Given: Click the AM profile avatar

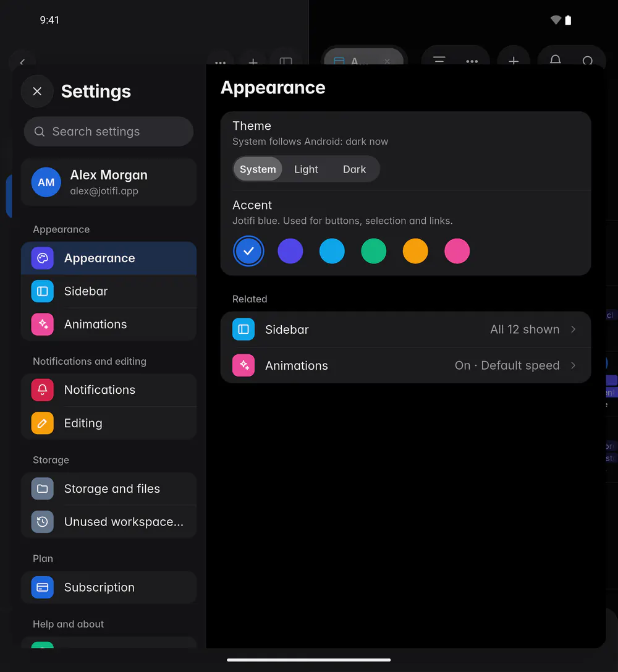Looking at the screenshot, I should [46, 182].
